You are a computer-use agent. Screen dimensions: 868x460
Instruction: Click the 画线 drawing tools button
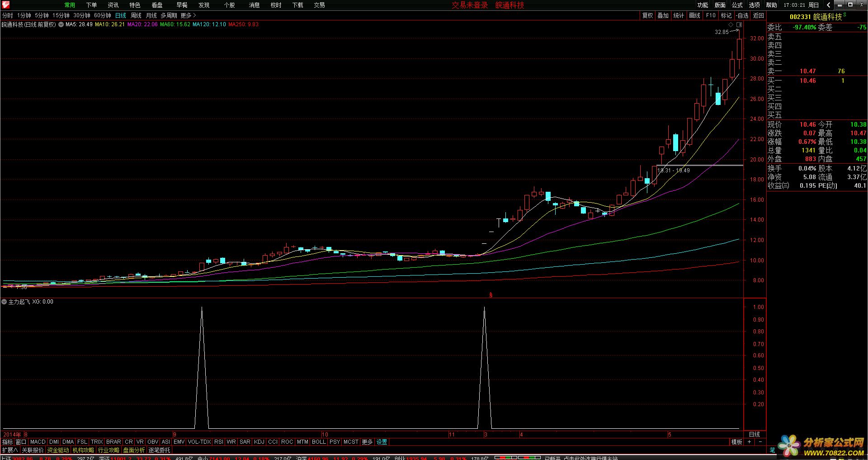[x=695, y=15]
